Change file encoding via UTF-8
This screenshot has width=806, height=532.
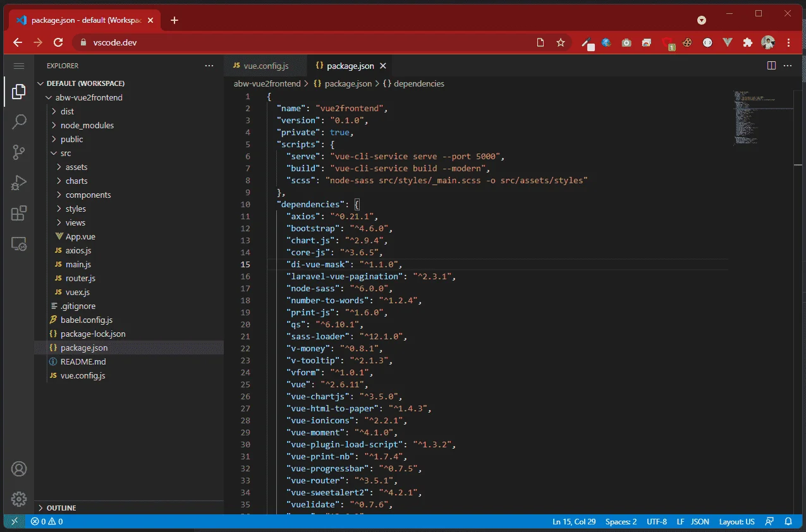[656, 522]
